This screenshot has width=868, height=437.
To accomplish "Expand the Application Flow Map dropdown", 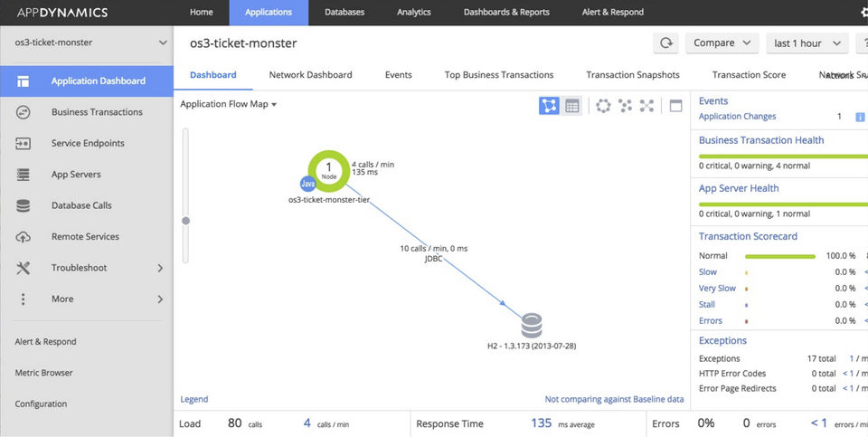I will coord(228,104).
